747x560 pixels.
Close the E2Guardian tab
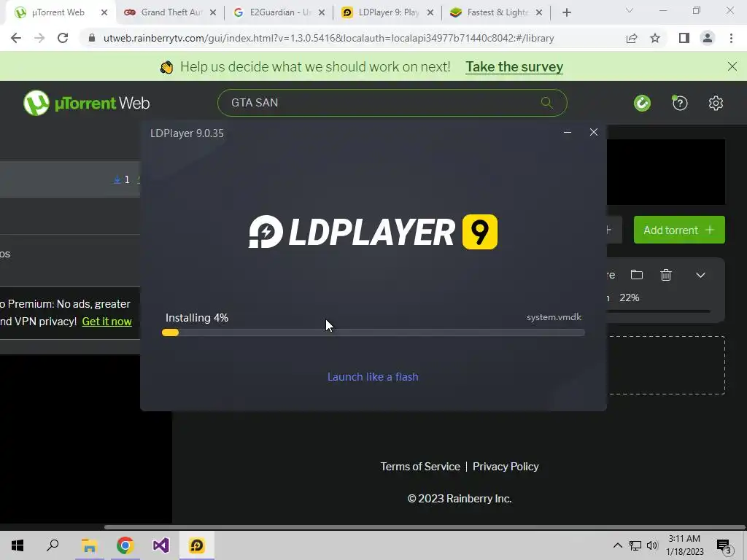(322, 13)
